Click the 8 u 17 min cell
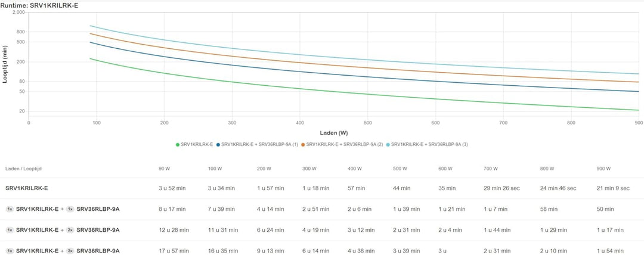 click(173, 209)
